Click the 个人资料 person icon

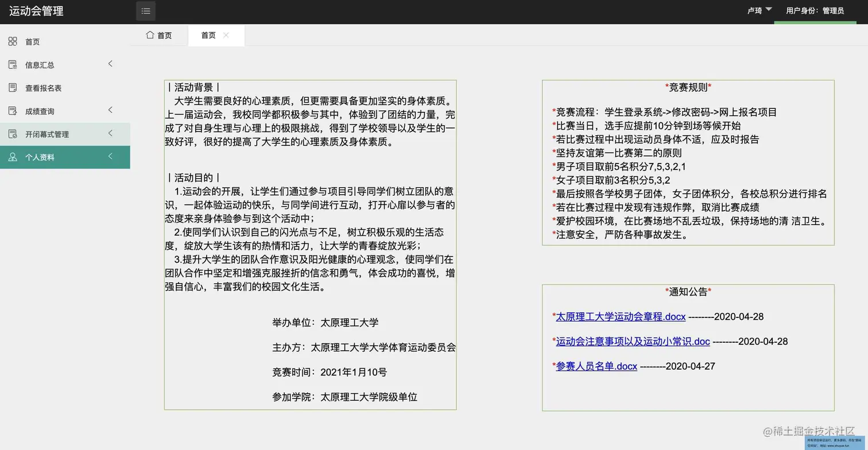pos(13,157)
